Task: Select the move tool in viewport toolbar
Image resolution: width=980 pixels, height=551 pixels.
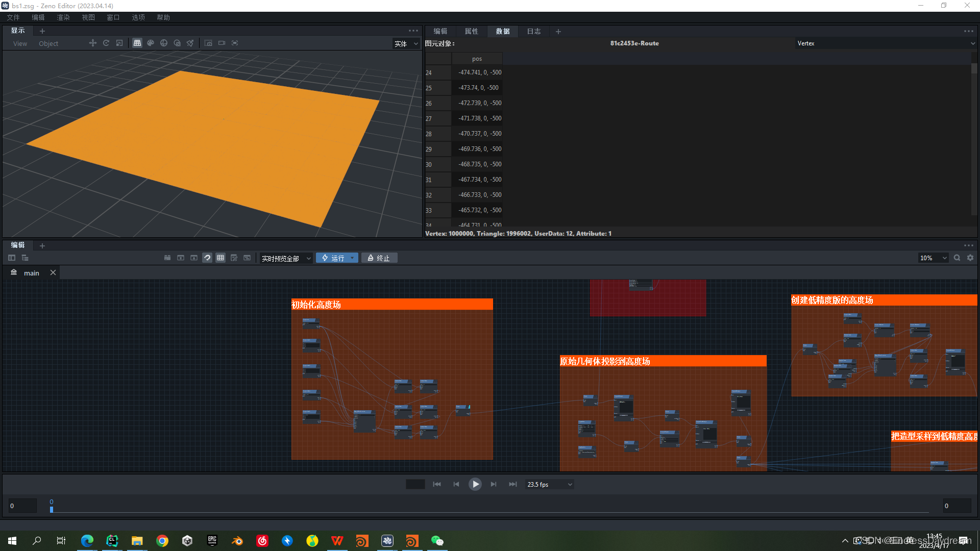Action: [x=92, y=43]
